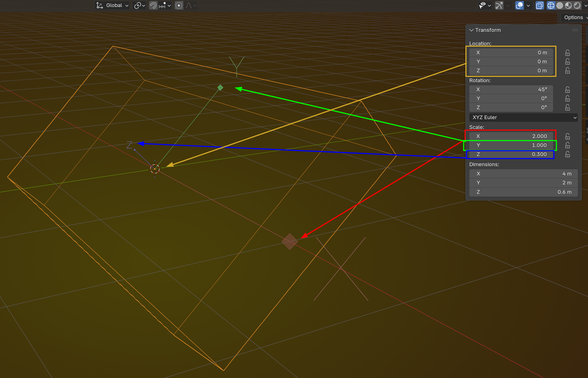Toggle X-ray mode
The height and width of the screenshot is (378, 588).
click(x=540, y=6)
